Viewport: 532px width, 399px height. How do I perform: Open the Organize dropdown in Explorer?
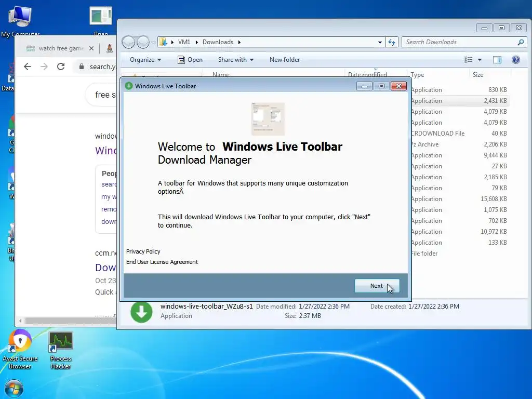[x=145, y=60]
